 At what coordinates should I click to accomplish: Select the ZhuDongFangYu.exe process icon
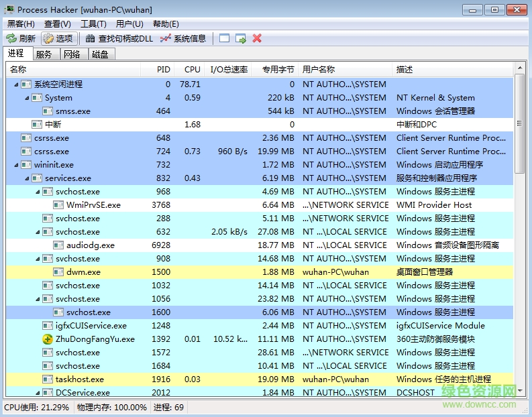coord(48,339)
